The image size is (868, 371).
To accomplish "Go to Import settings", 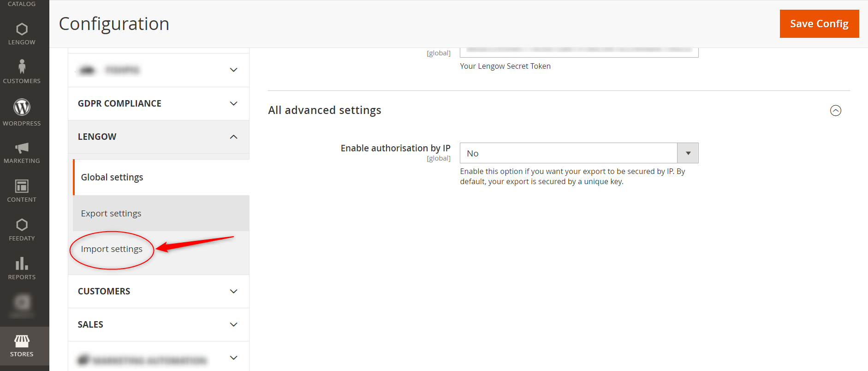I will click(x=112, y=249).
